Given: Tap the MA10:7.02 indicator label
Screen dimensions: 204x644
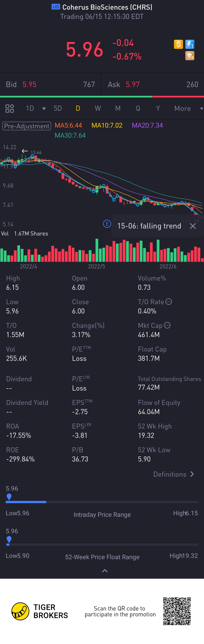Looking at the screenshot, I should click(107, 126).
